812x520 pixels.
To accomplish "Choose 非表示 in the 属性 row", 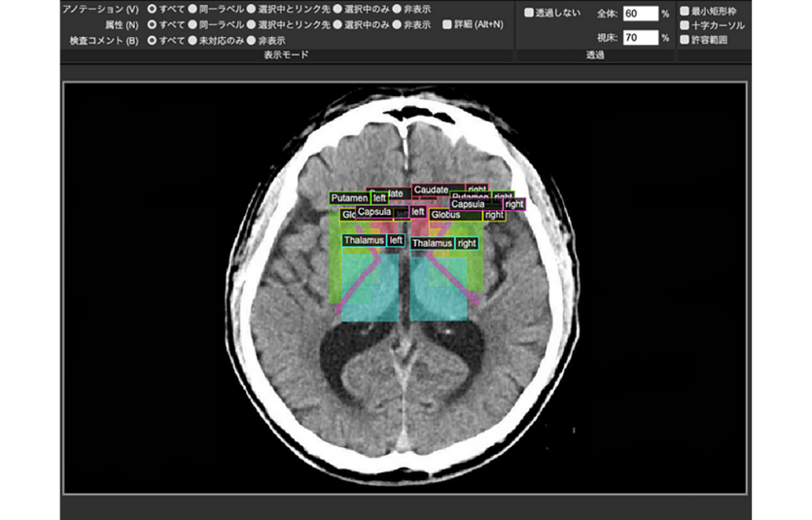I will (x=397, y=24).
